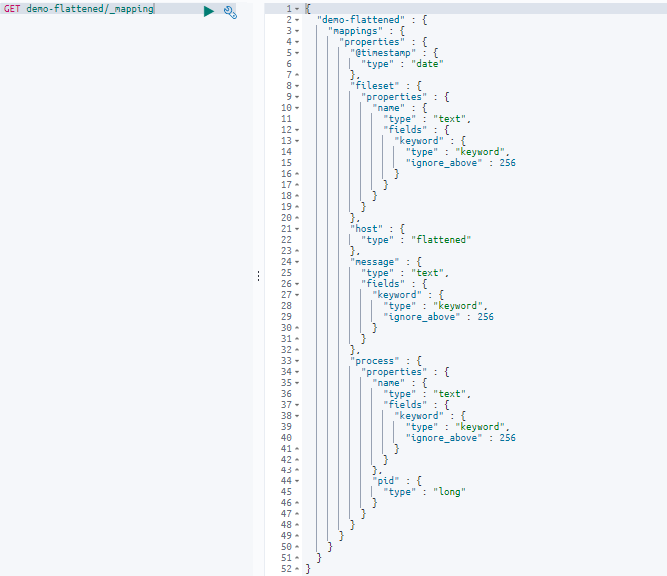Click the "@timestamp" field name

pyautogui.click(x=383, y=53)
